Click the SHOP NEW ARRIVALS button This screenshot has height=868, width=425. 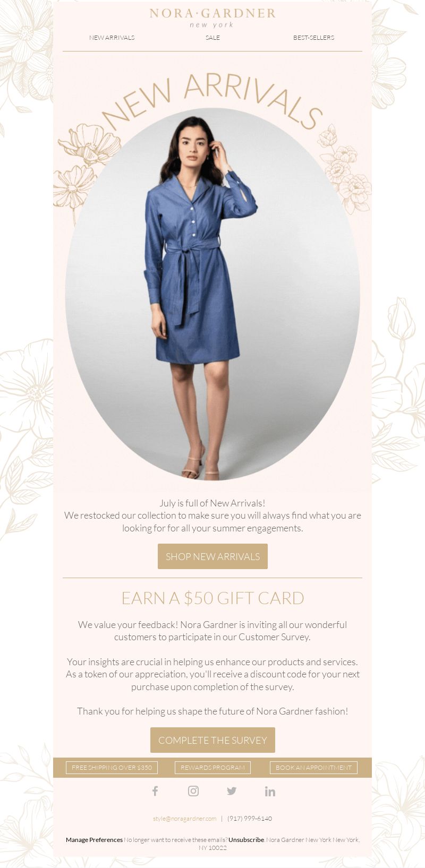[212, 556]
